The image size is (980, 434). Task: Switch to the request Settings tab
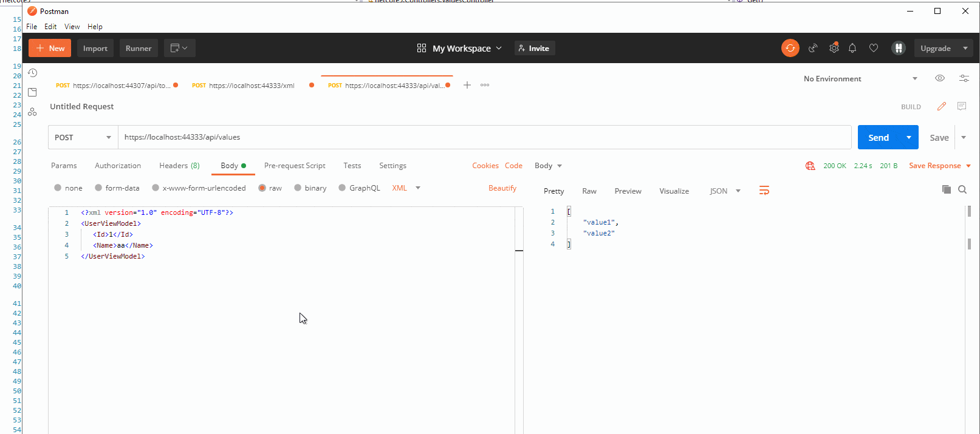pos(392,166)
